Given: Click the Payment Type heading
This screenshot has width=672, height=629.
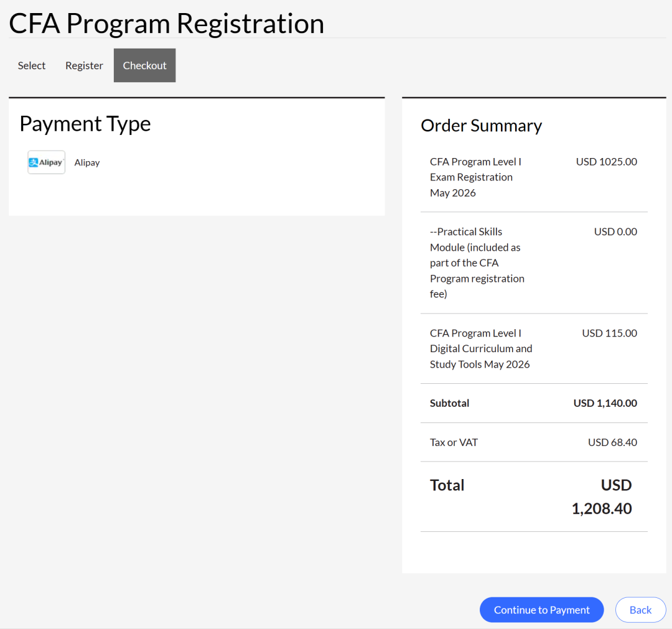Looking at the screenshot, I should 85,124.
